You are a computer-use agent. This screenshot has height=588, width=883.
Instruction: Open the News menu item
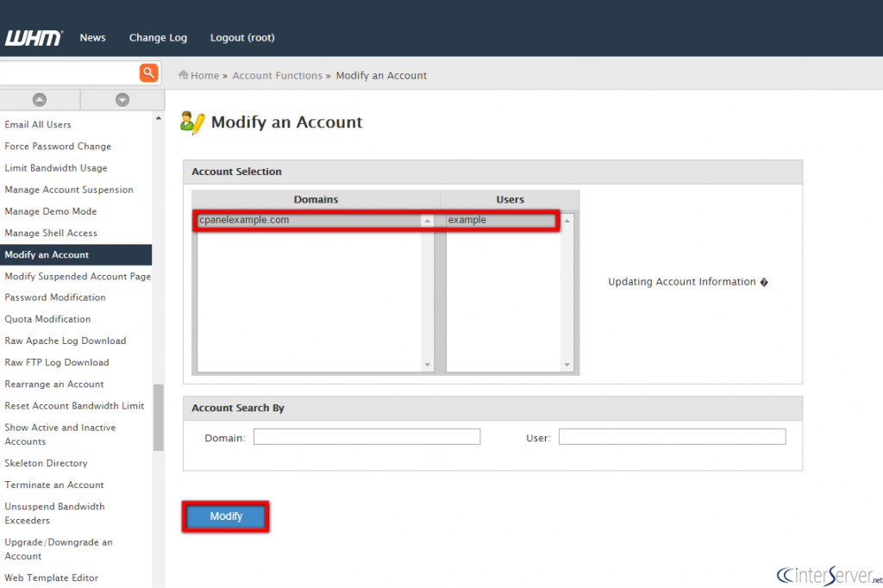point(92,38)
